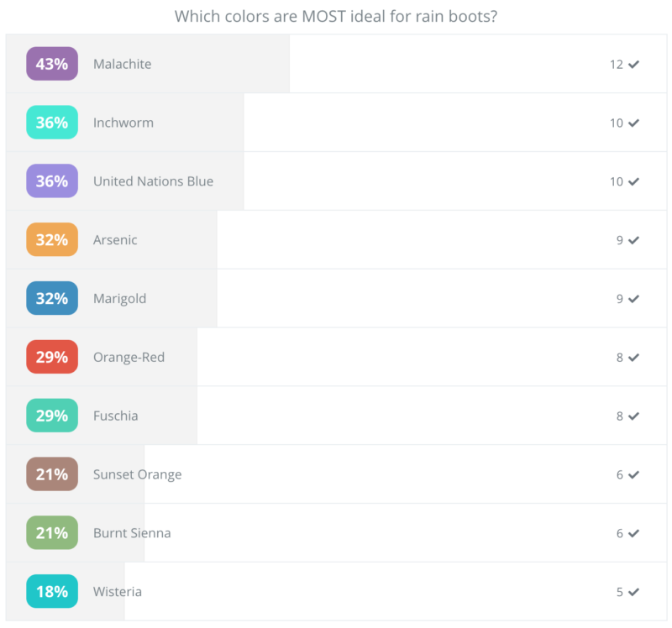Click the Marigold answer label
Viewport: 672px width, 628px height.
(x=120, y=299)
